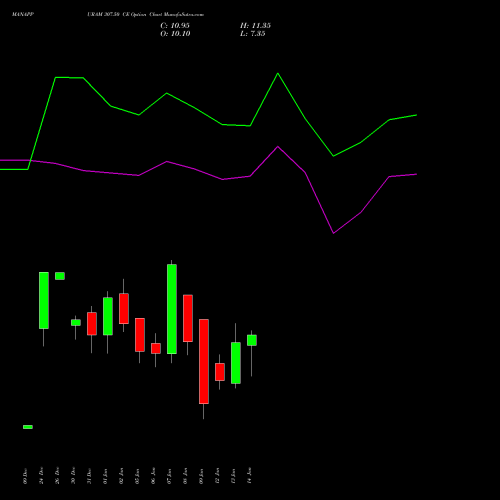Select the 09 Jan date label
The height and width of the screenshot is (500, 500).
202,476
